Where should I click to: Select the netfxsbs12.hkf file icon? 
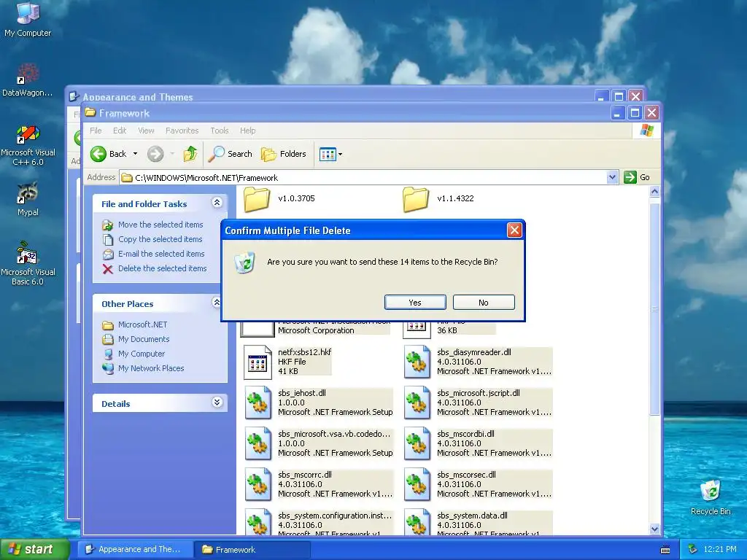point(258,362)
